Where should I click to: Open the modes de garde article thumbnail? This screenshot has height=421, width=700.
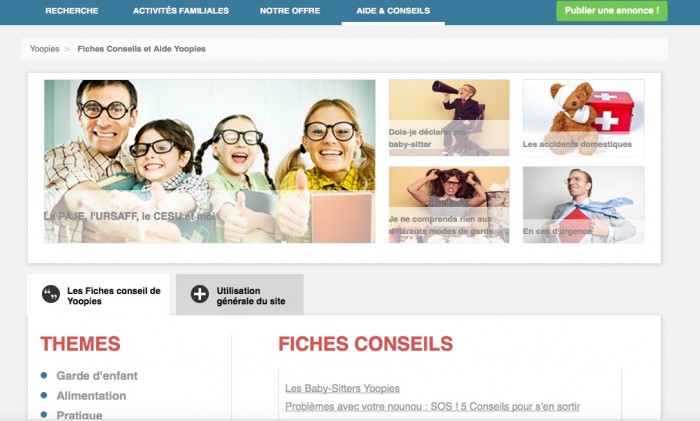point(449,205)
